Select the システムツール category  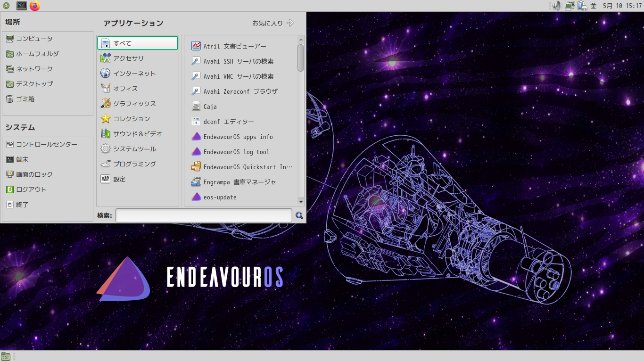(138, 149)
